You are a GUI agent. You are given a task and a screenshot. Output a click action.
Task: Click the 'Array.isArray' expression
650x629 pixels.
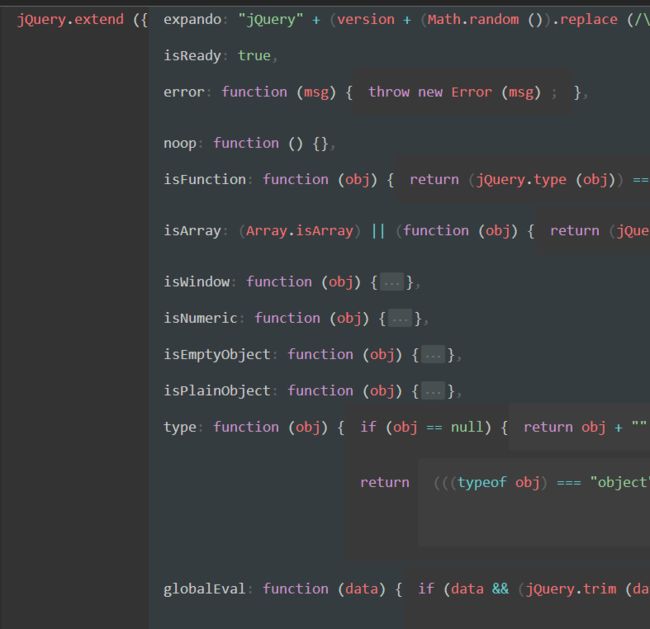pos(300,231)
